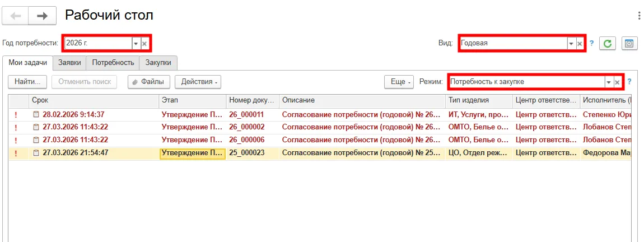Click the clipboard icon in row 26_000006
This screenshot has width=644, height=242.
click(36, 140)
